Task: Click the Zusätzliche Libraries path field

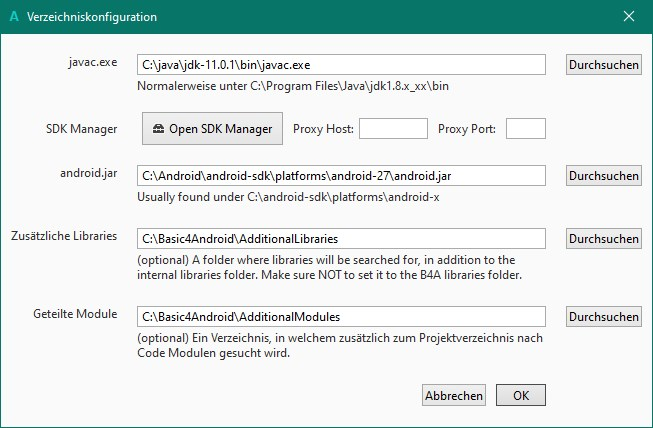Action: click(341, 239)
